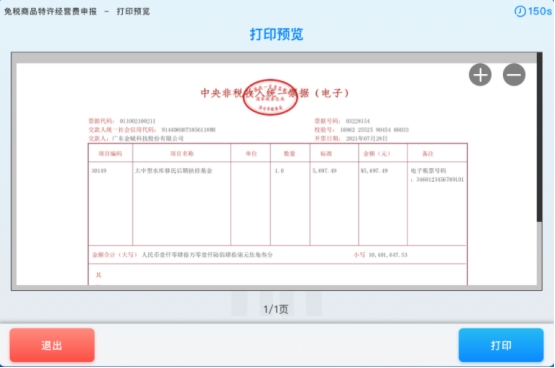Click the 150s countdown timer text
The height and width of the screenshot is (368, 555).
[540, 11]
